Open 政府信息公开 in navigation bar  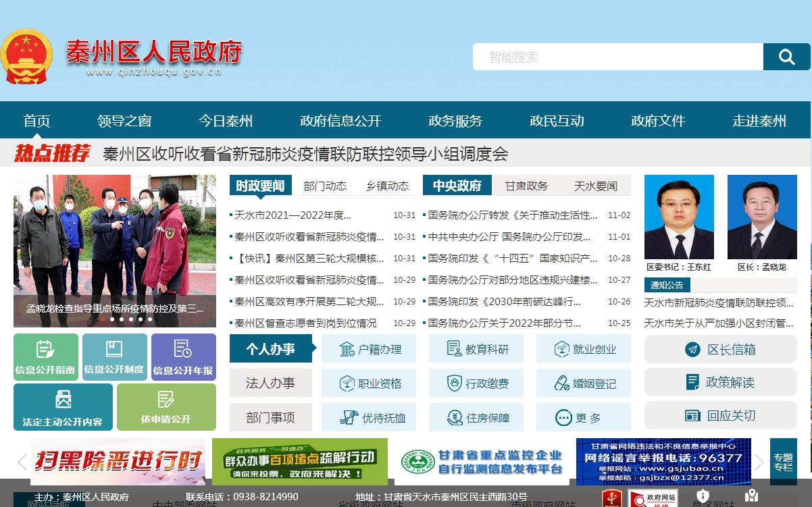(340, 121)
